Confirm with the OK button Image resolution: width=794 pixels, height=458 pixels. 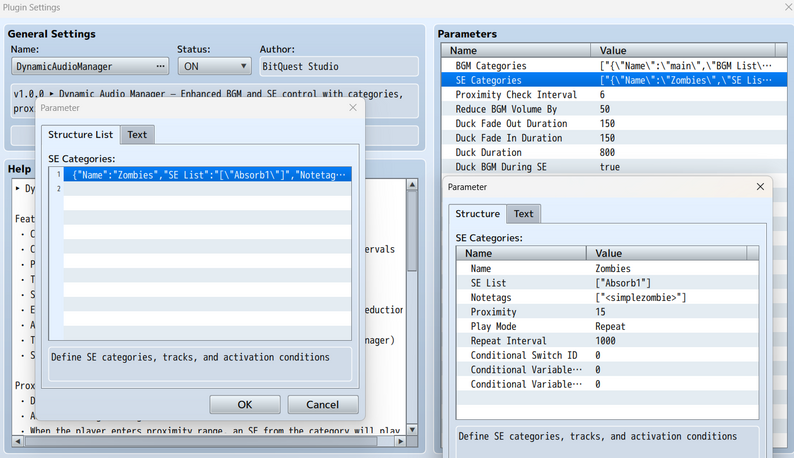245,404
